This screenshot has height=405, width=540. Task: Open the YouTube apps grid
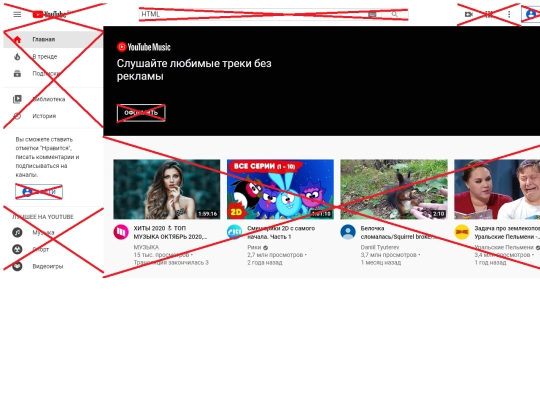point(489,14)
